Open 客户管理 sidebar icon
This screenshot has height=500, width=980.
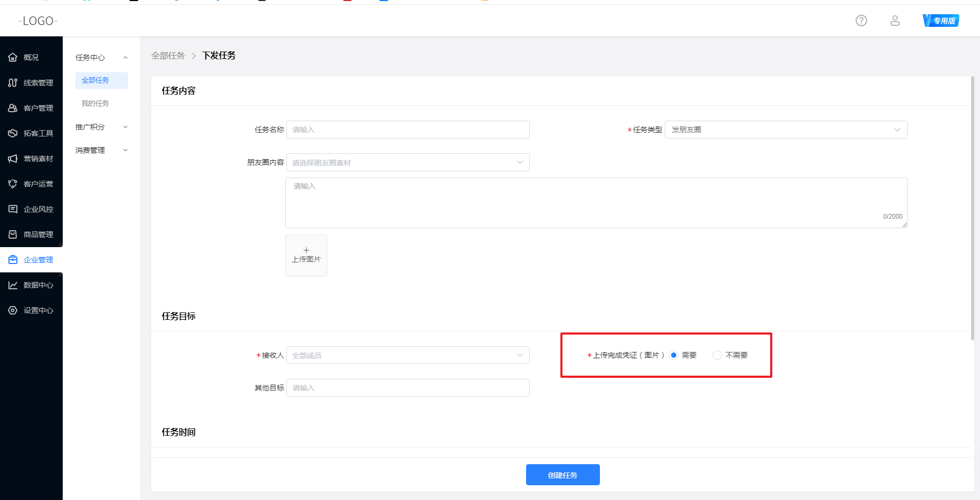[13, 108]
